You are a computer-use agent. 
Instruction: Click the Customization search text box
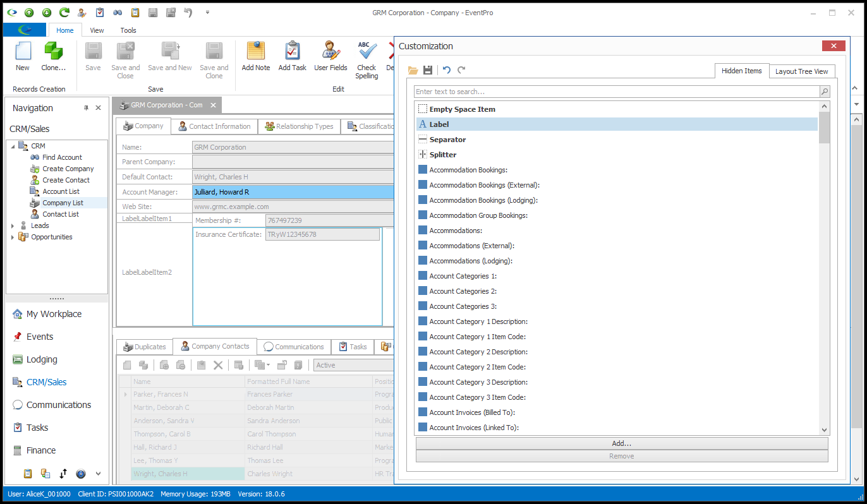coord(617,92)
